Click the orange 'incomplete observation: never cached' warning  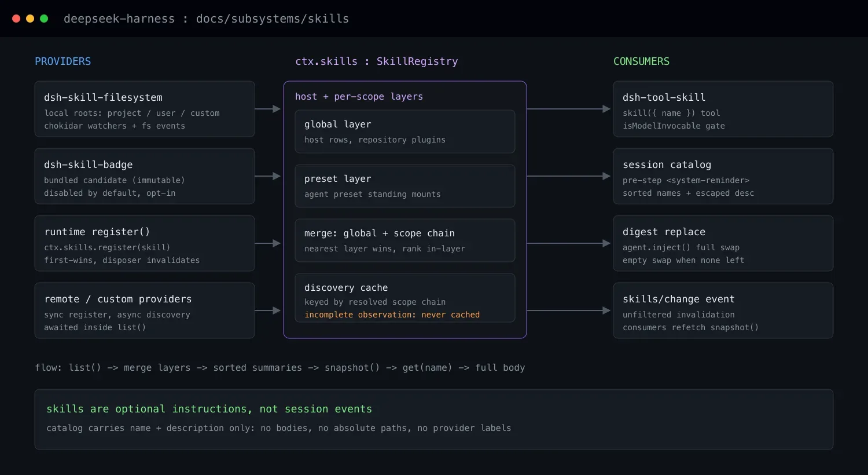pyautogui.click(x=392, y=315)
